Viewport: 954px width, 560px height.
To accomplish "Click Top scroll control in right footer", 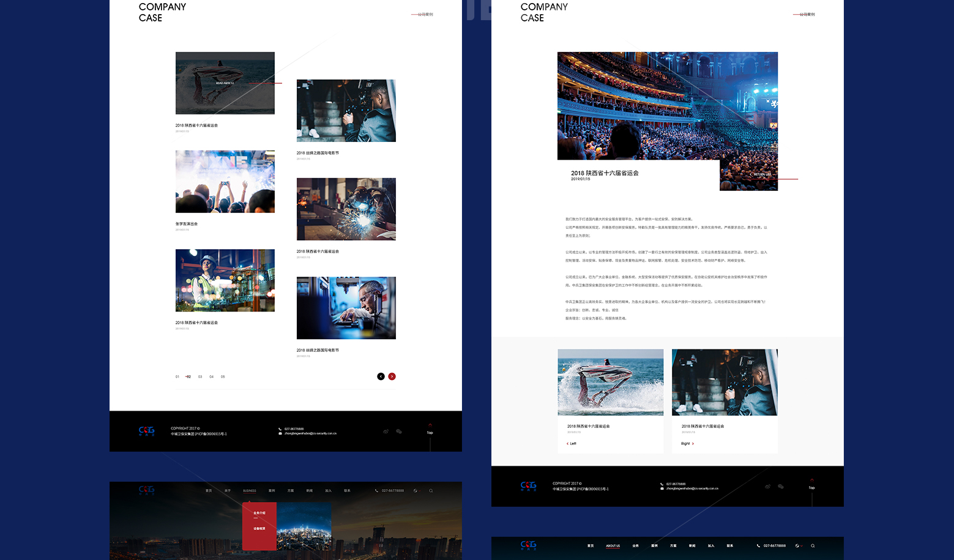I will (811, 486).
